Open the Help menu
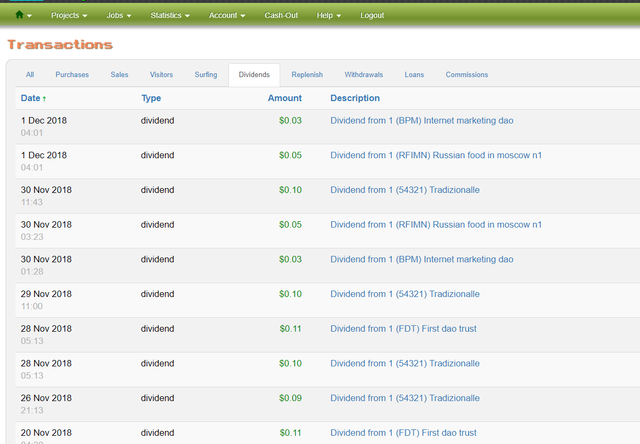This screenshot has width=640, height=444. coord(328,16)
